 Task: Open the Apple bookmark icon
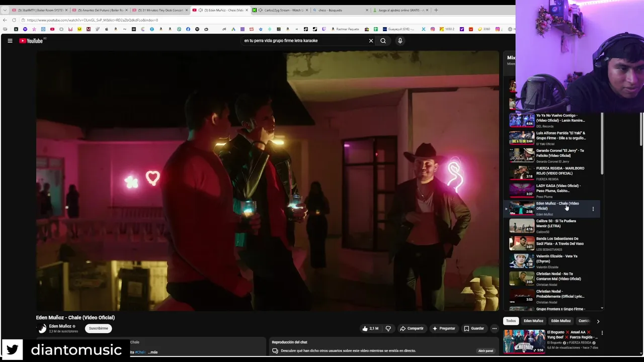point(106,29)
